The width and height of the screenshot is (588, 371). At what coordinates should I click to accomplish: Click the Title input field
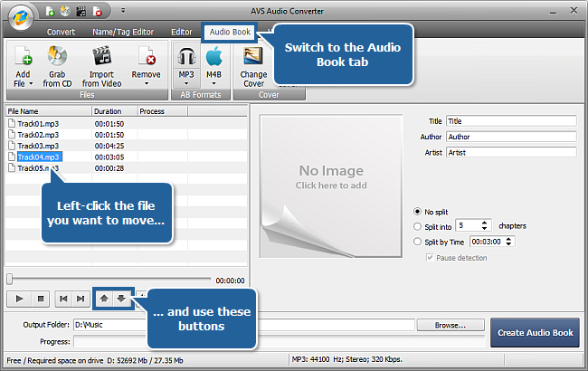(x=511, y=121)
